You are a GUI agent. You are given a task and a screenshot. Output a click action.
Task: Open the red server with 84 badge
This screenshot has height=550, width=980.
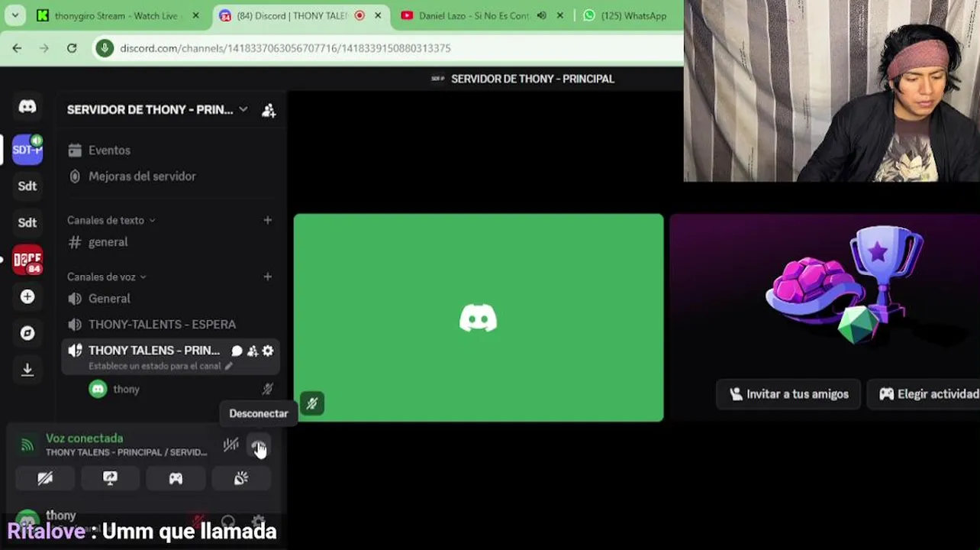tap(27, 260)
